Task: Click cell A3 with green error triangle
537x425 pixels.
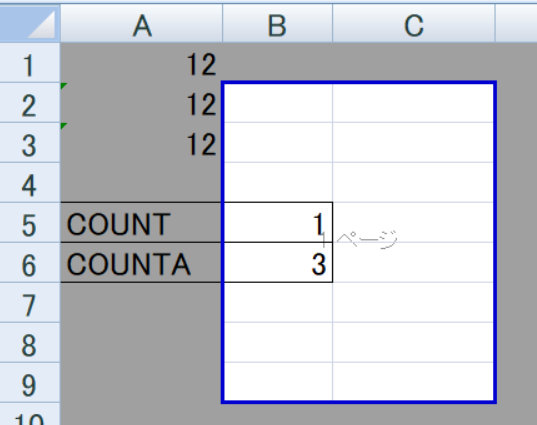Action: [141, 142]
